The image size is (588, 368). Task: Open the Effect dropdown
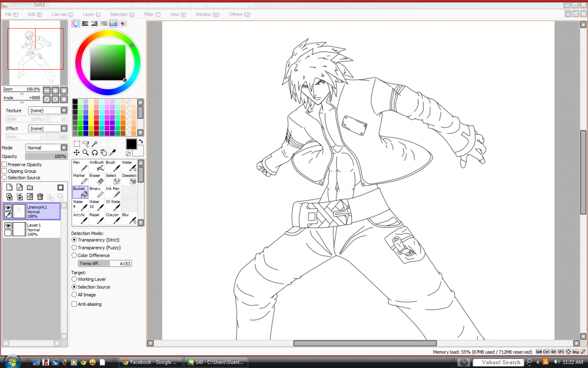pyautogui.click(x=48, y=129)
